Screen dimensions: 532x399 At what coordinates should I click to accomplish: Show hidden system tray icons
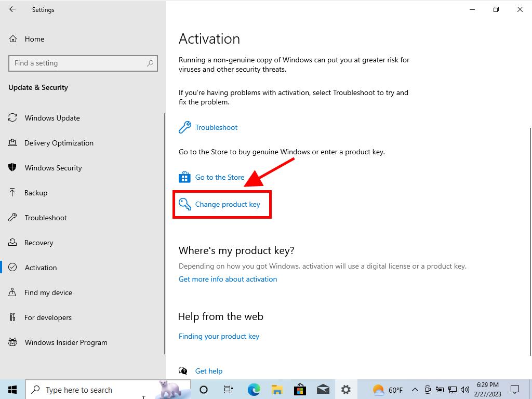pyautogui.click(x=415, y=390)
